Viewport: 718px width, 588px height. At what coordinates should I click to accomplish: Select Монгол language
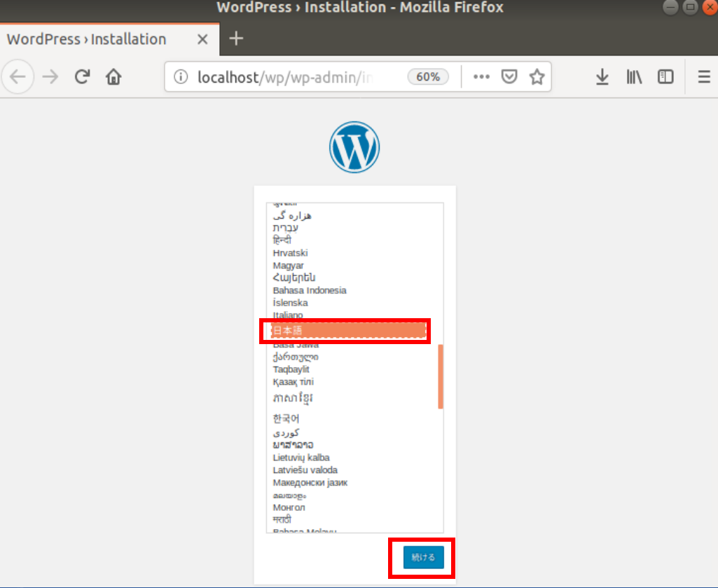[289, 507]
